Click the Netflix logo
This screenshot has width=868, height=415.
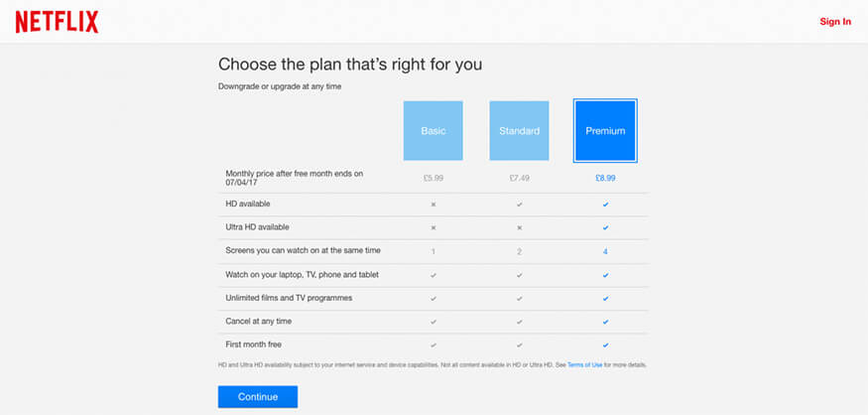click(57, 22)
